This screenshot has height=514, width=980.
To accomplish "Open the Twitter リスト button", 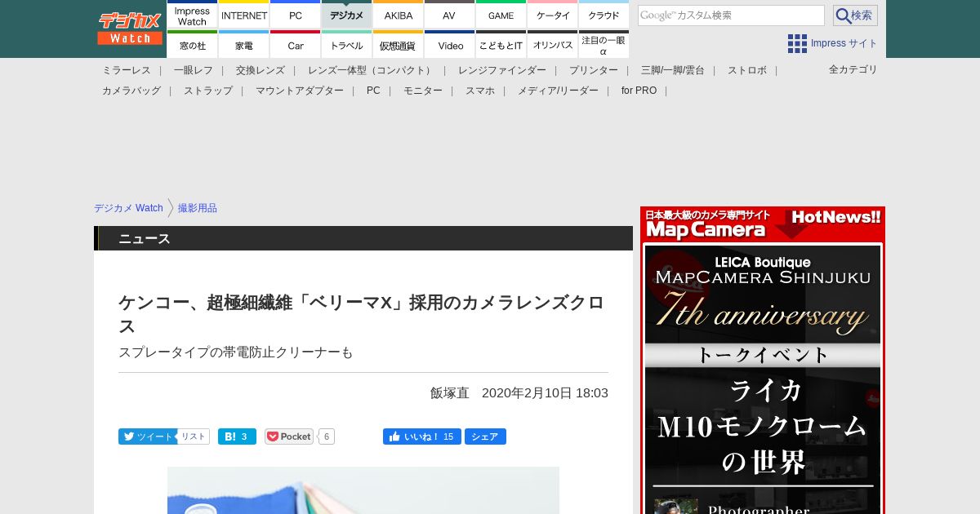I will (193, 436).
